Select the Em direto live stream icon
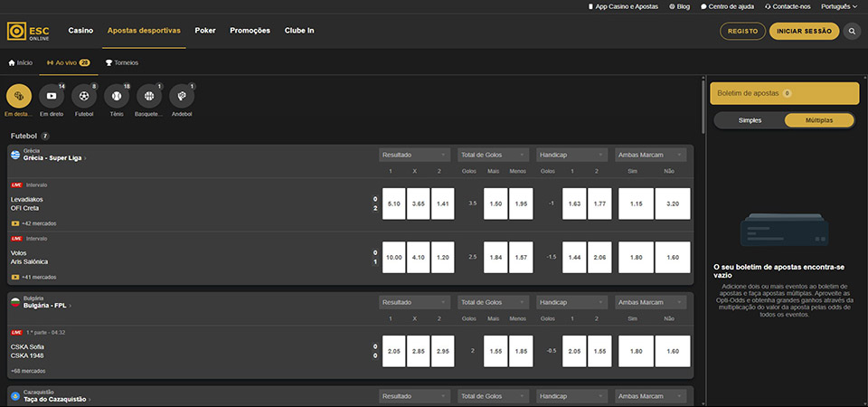Image resolution: width=868 pixels, height=407 pixels. pos(52,97)
